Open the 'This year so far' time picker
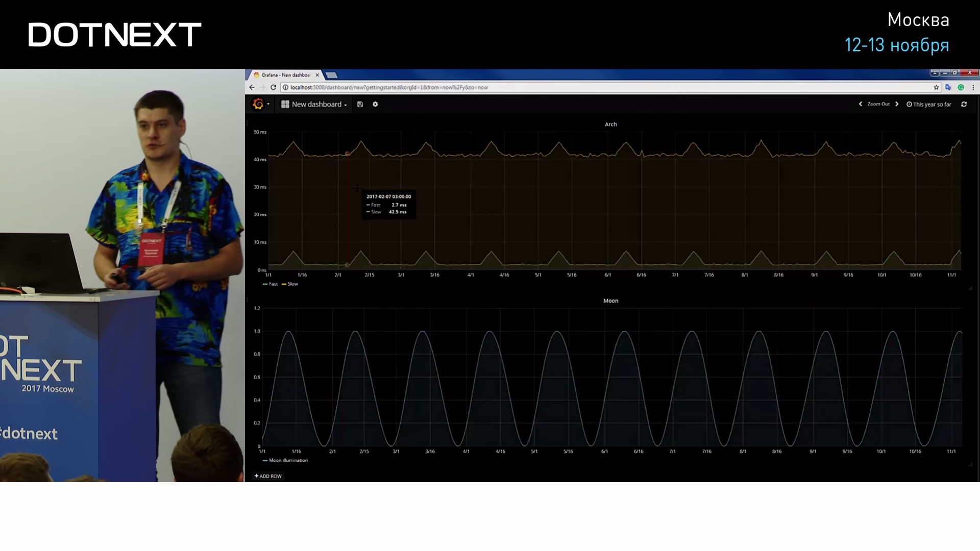This screenshot has height=551, width=980. [929, 104]
